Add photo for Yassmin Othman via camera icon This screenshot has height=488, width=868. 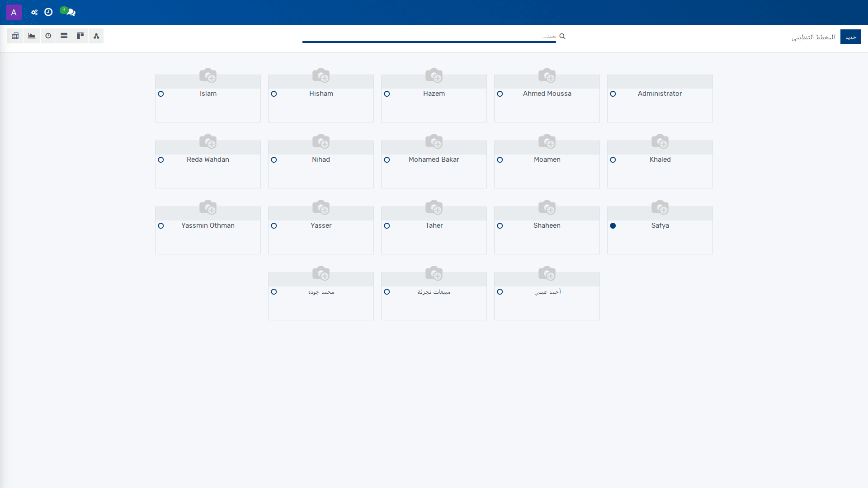208,207
